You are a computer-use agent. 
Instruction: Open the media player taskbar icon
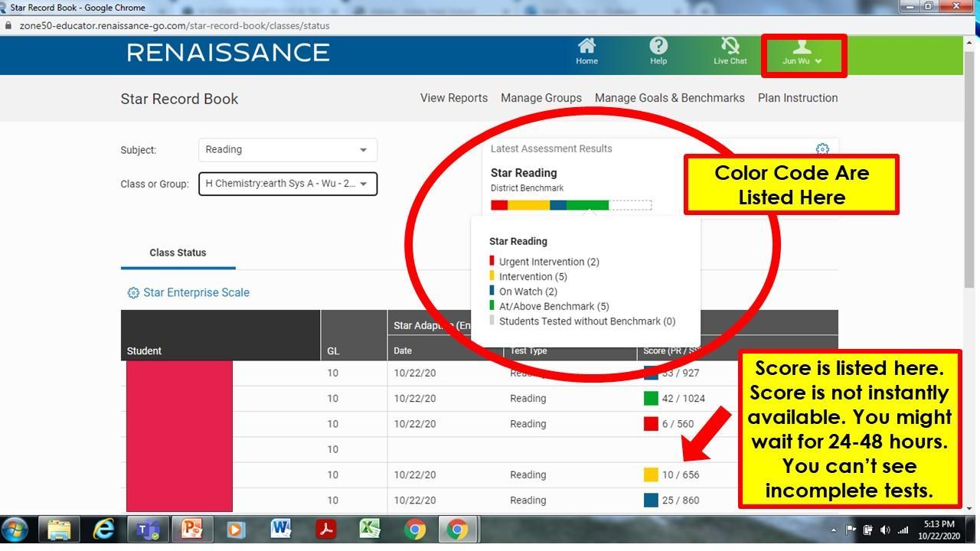tap(236, 530)
